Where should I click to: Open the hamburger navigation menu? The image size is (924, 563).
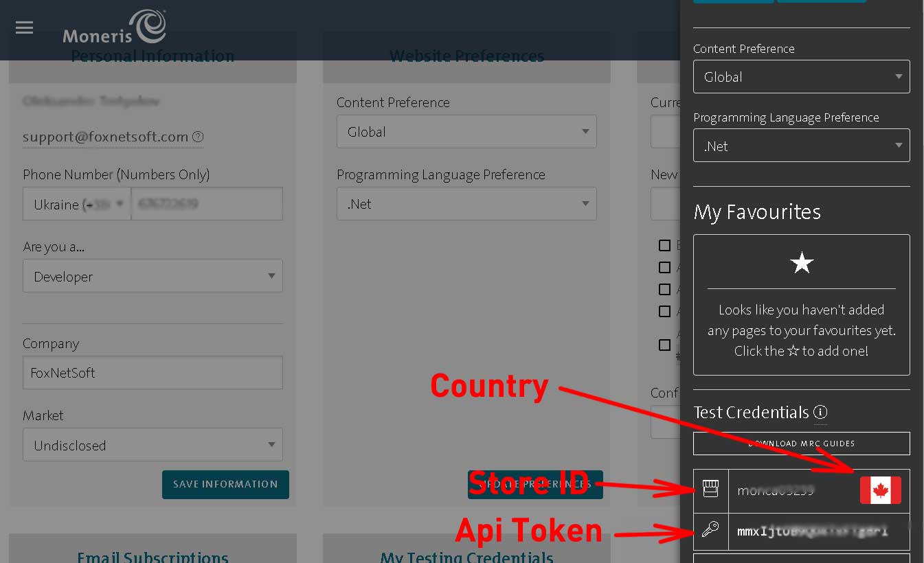point(24,27)
